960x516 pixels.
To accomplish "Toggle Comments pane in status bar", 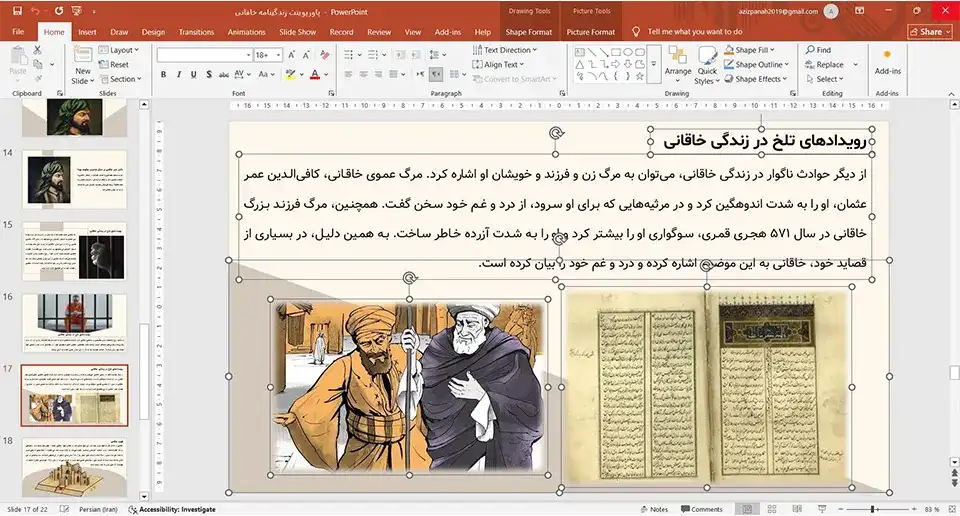I will 702,509.
